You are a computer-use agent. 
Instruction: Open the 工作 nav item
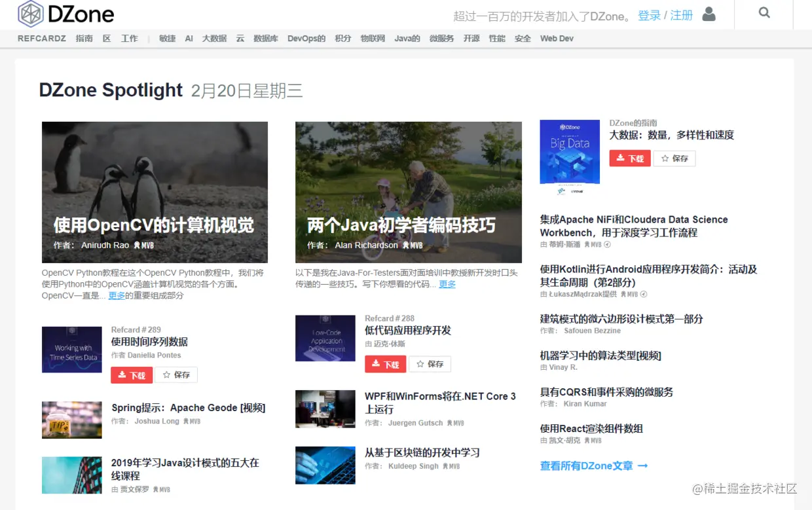coord(130,39)
